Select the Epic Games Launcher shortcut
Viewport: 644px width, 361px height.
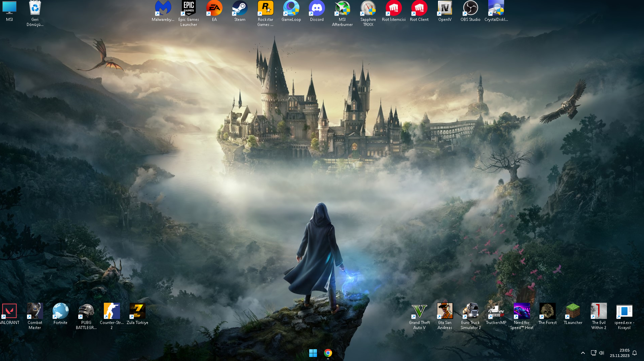pyautogui.click(x=189, y=13)
